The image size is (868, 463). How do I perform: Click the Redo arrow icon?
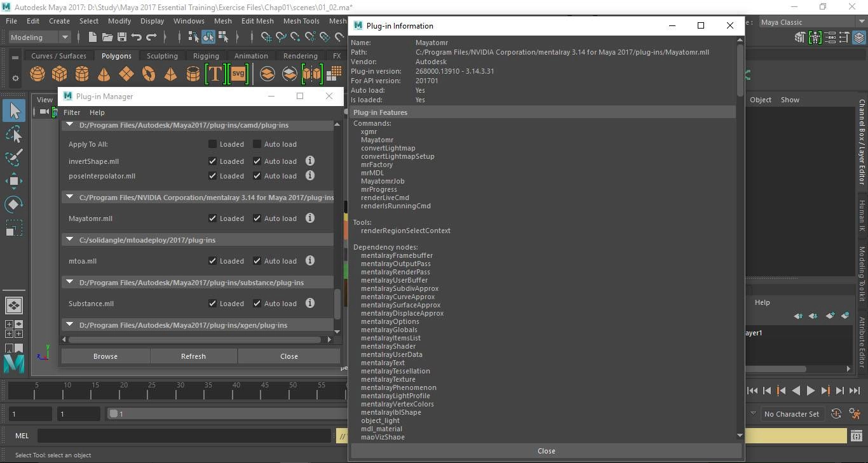coord(151,37)
